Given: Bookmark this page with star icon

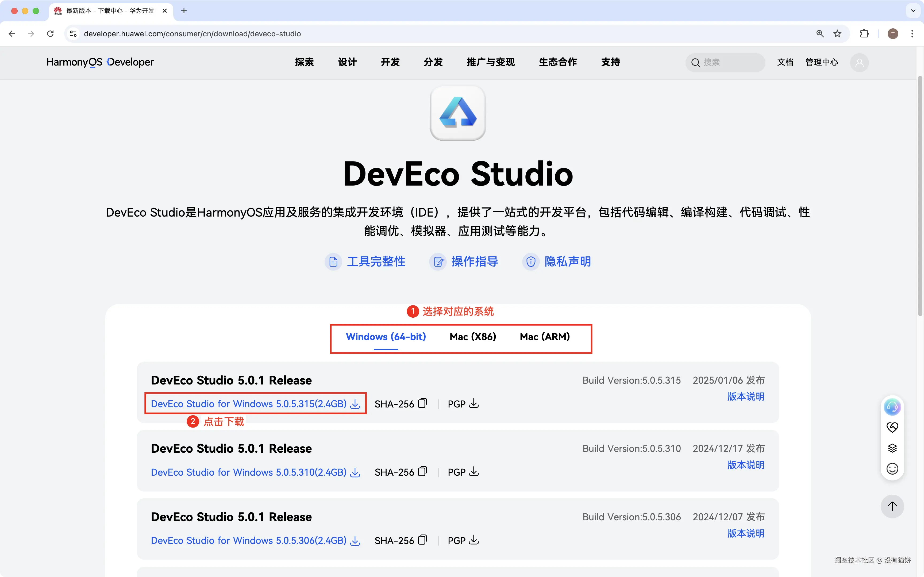Looking at the screenshot, I should pyautogui.click(x=837, y=34).
